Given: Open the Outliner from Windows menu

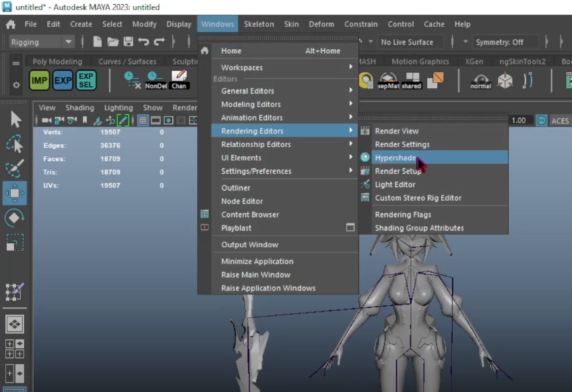Looking at the screenshot, I should [x=284, y=188].
